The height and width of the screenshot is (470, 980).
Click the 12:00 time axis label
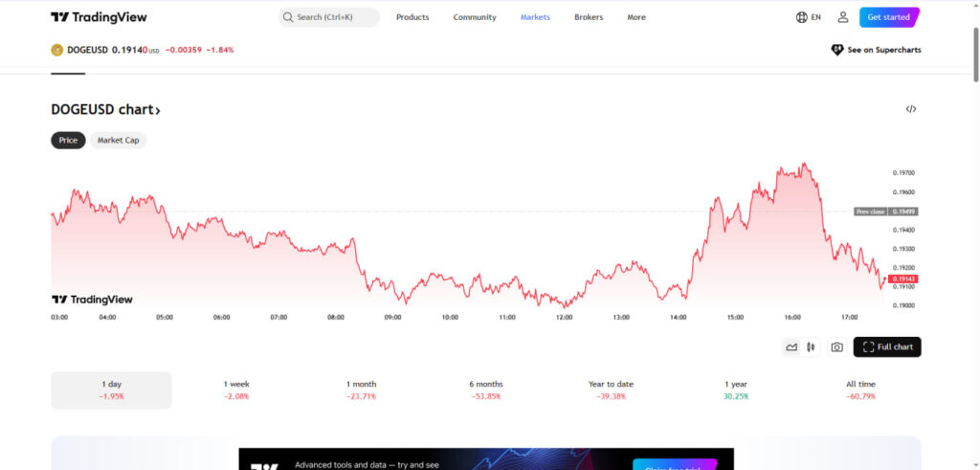tap(565, 318)
